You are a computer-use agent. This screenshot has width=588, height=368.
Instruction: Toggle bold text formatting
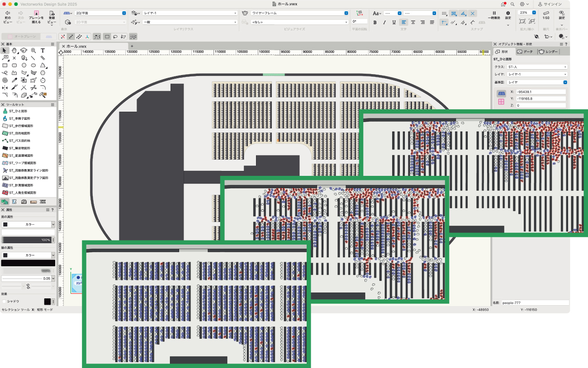coord(375,22)
